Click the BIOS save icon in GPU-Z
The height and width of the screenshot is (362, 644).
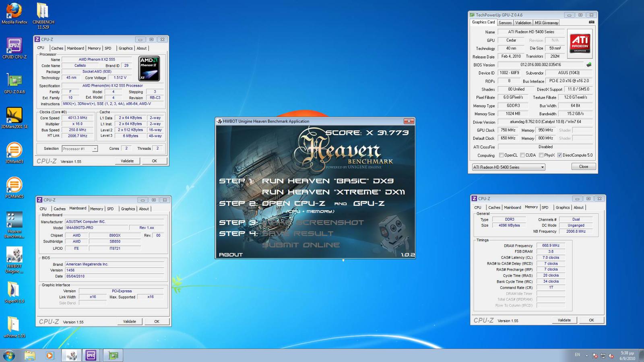click(x=589, y=64)
